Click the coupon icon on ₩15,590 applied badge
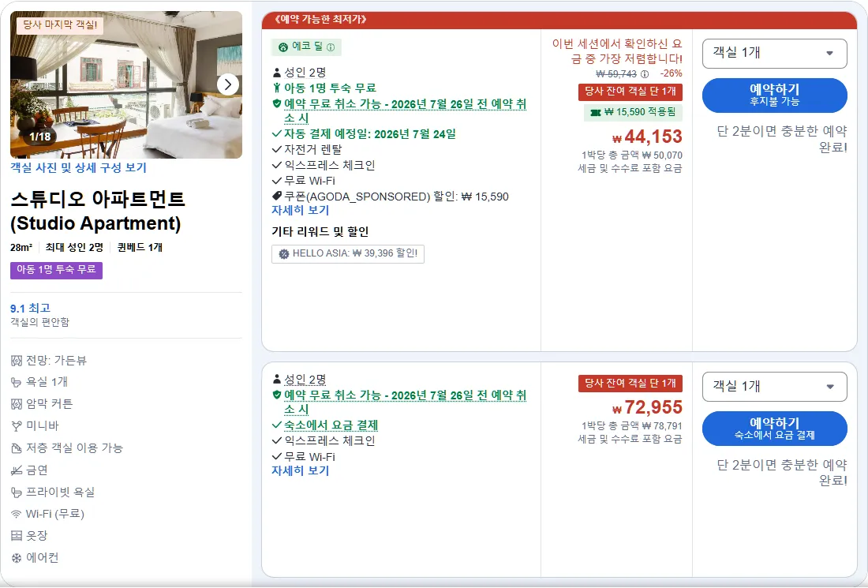The width and height of the screenshot is (868, 588). [x=596, y=112]
